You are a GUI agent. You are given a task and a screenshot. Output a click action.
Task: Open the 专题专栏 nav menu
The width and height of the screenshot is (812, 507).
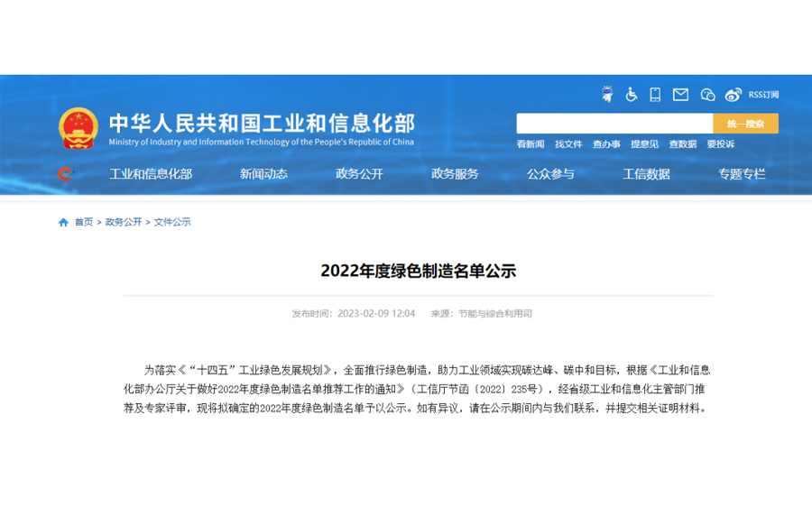743,174
